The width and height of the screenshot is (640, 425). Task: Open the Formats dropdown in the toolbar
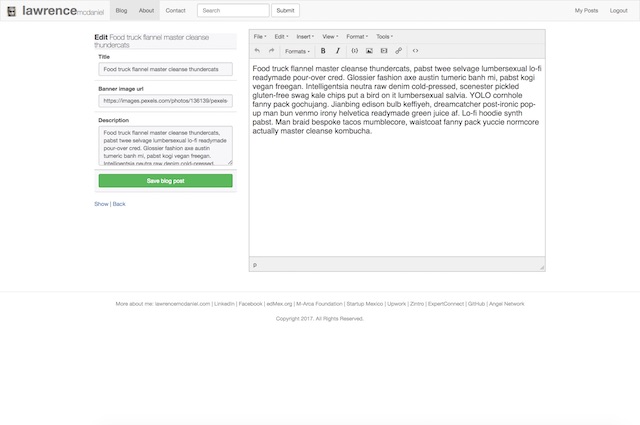(x=297, y=51)
